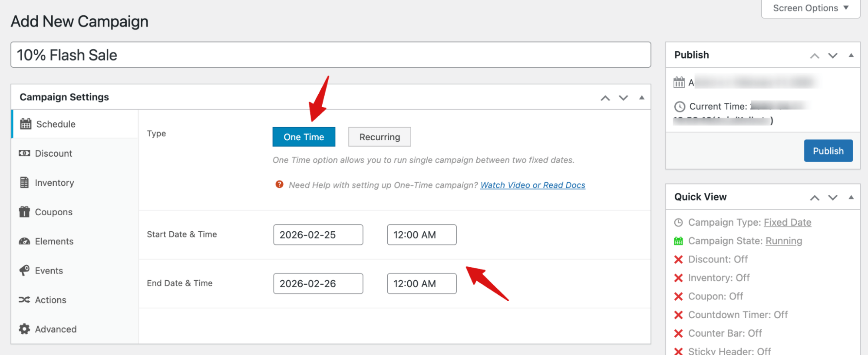Move Quick View box up
Screen dimensions: 868x355
[x=815, y=197]
